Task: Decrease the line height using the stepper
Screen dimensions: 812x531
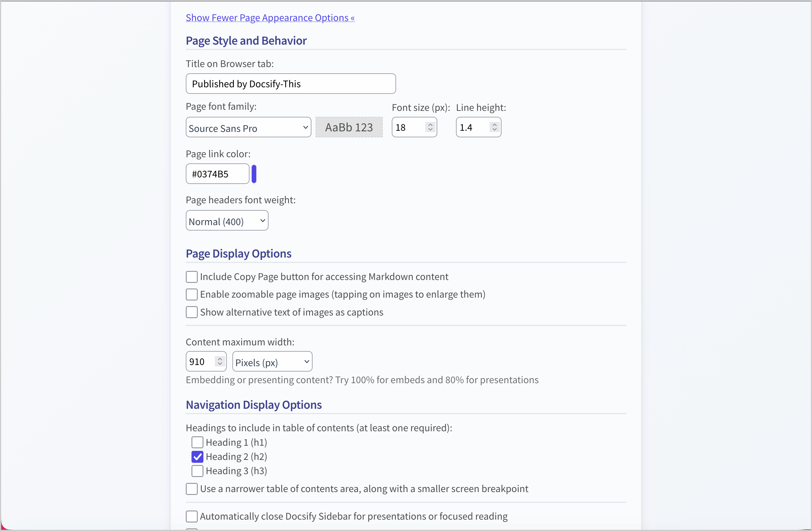Action: [495, 130]
